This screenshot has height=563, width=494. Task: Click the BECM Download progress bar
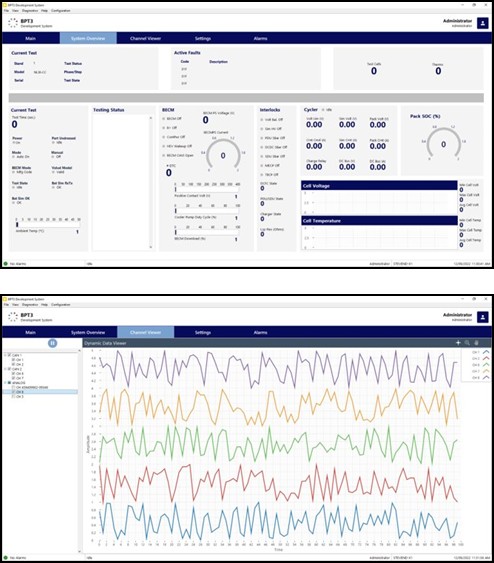click(207, 232)
